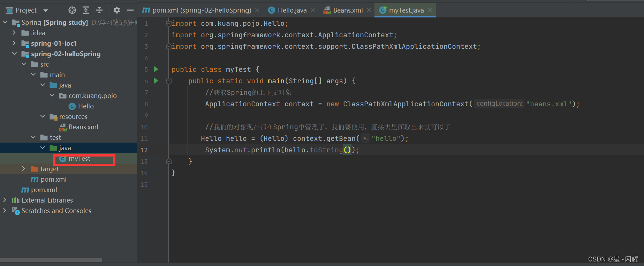This screenshot has height=266, width=644.
Task: Click the toString call on line 12
Action: pyautogui.click(x=326, y=150)
